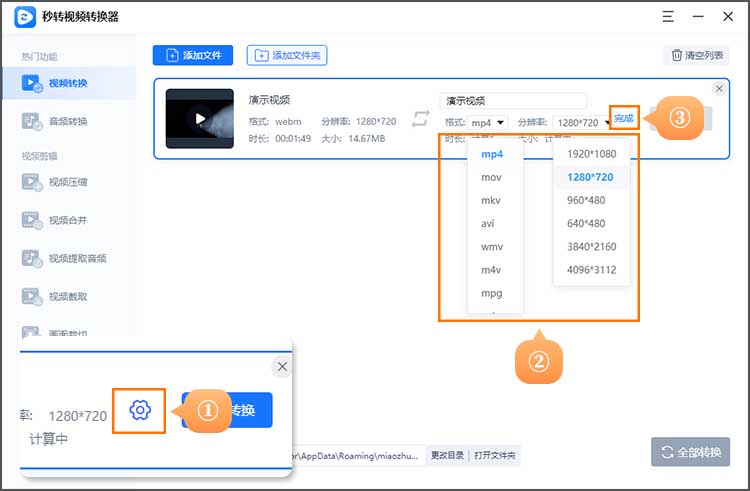The width and height of the screenshot is (750, 491).
Task: Open the hamburger menu in title bar
Action: pos(667,17)
